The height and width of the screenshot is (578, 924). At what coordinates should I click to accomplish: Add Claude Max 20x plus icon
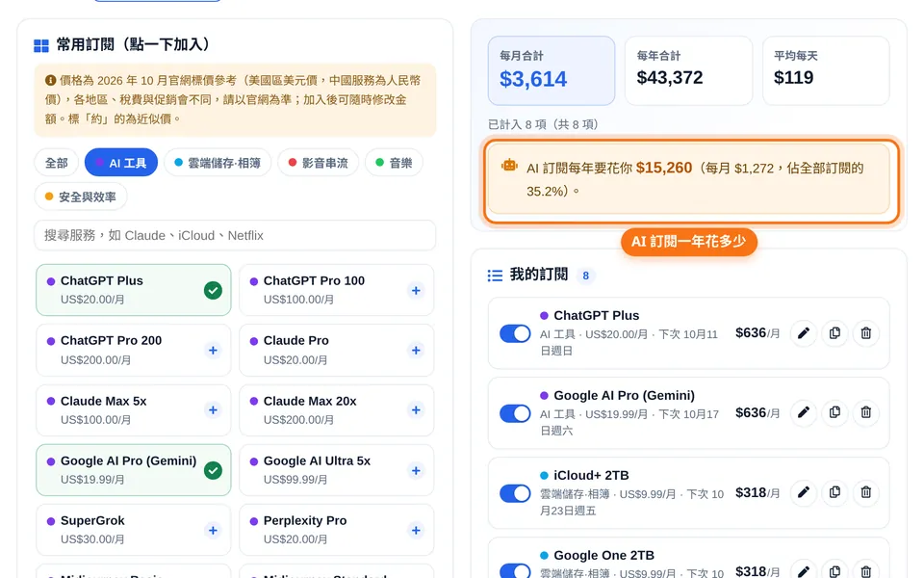[x=416, y=410]
